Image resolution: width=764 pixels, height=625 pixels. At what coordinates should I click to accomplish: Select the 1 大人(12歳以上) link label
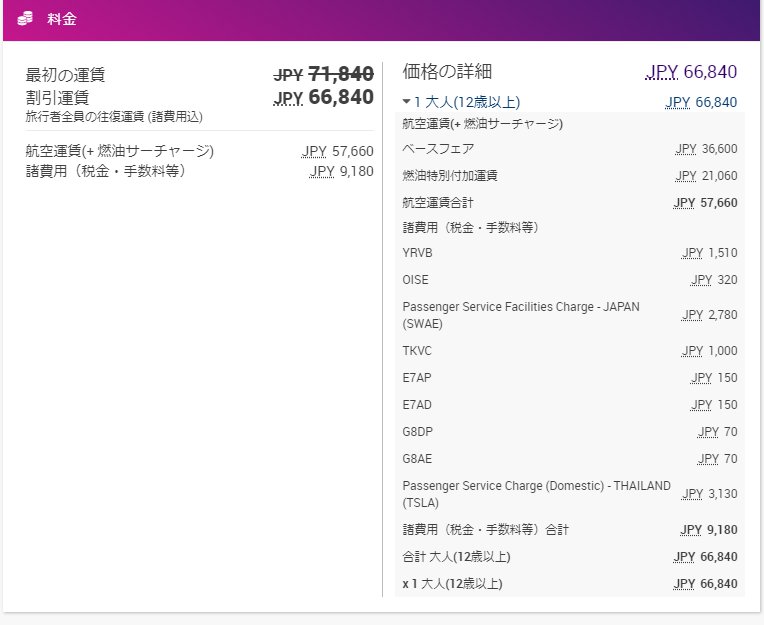point(467,102)
